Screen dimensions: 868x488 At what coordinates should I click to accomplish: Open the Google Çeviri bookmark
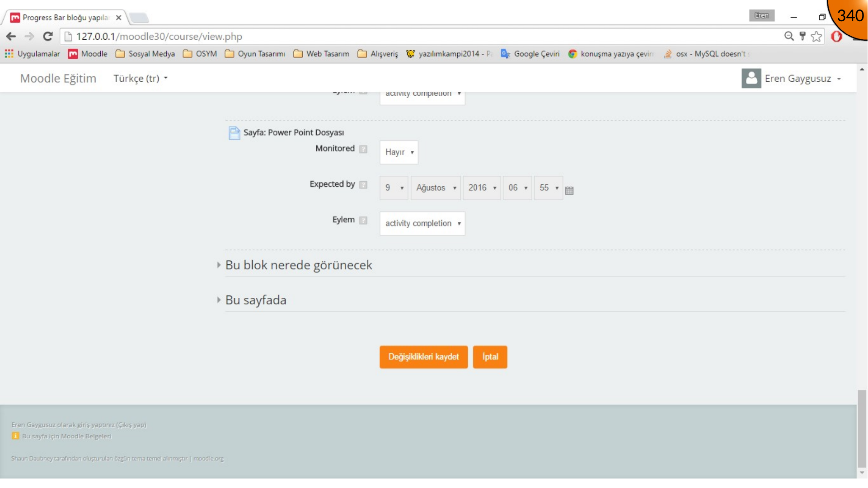530,54
